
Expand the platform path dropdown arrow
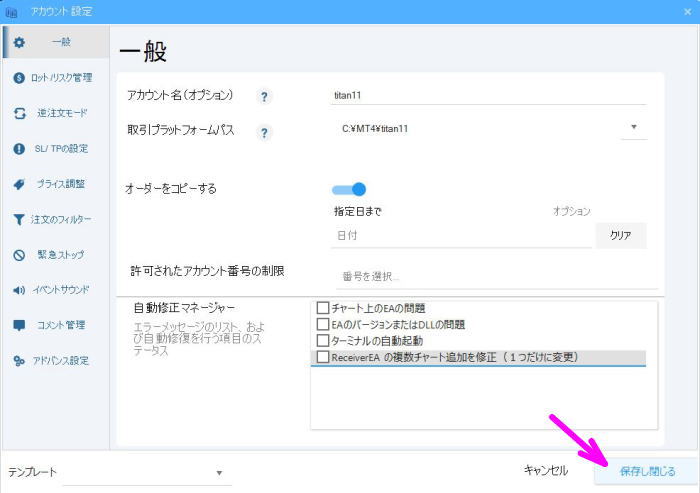pyautogui.click(x=633, y=128)
